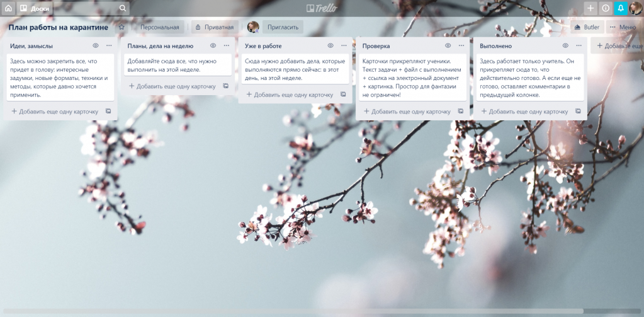
Task: Change visibility via Приватная button
Action: [x=215, y=27]
